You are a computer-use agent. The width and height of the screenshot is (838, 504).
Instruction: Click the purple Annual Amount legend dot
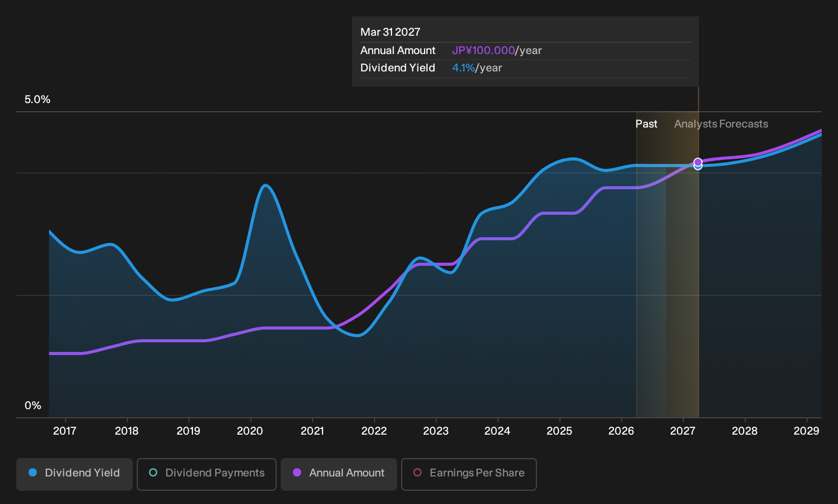[297, 473]
